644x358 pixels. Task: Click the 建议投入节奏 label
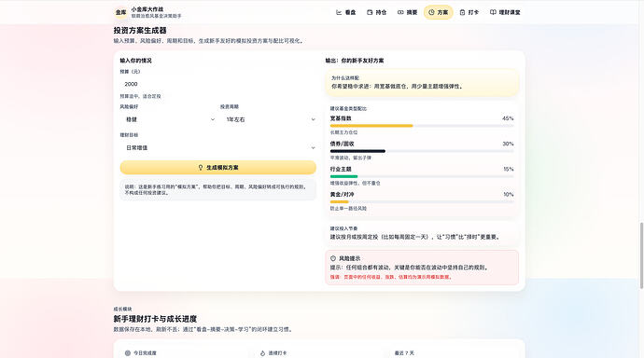point(343,228)
